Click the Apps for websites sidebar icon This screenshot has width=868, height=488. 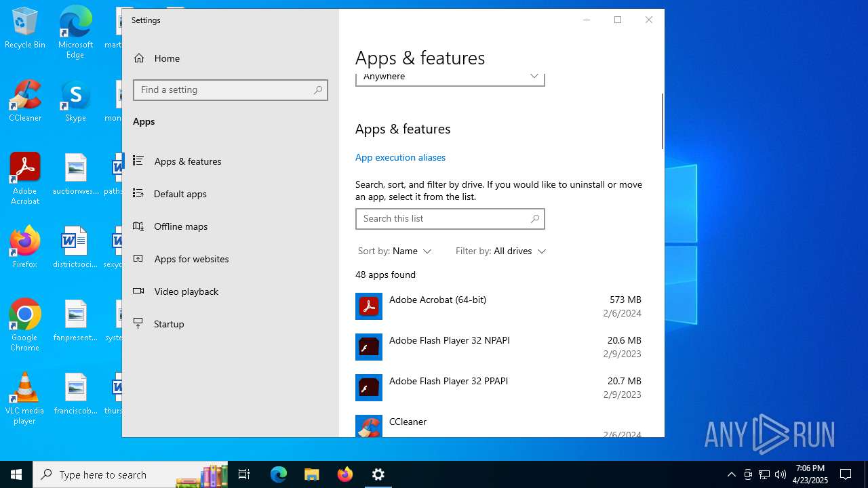click(138, 258)
